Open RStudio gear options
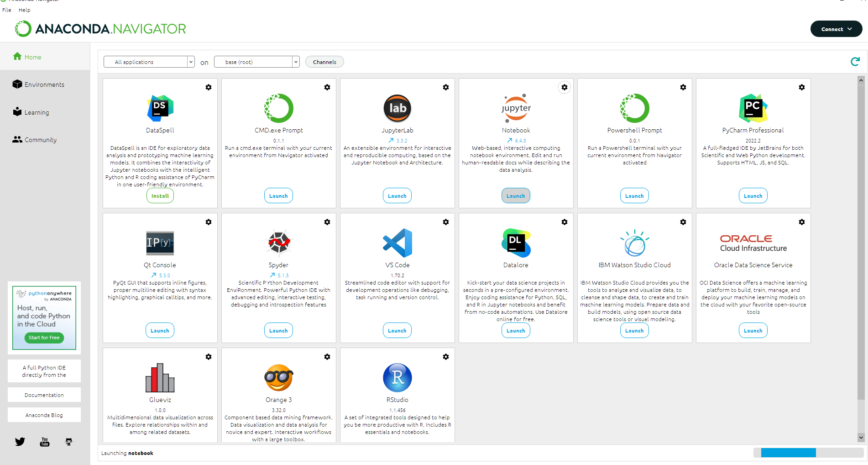 point(446,357)
